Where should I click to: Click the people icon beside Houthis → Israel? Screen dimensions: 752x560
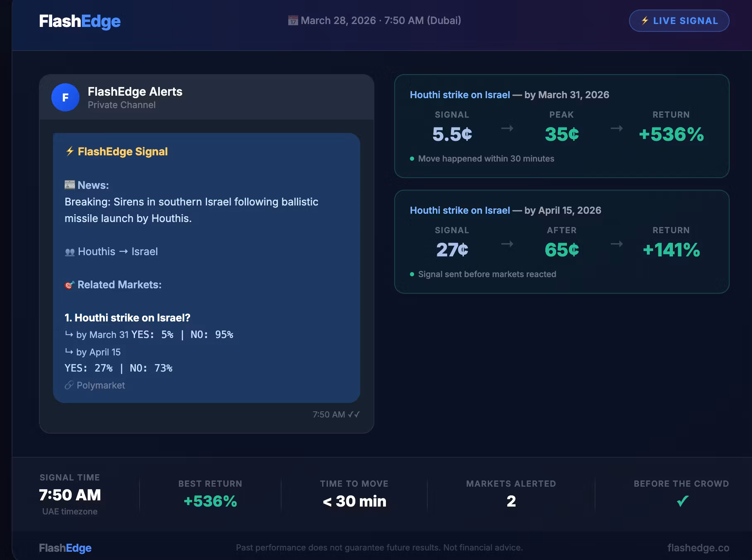[x=70, y=252]
